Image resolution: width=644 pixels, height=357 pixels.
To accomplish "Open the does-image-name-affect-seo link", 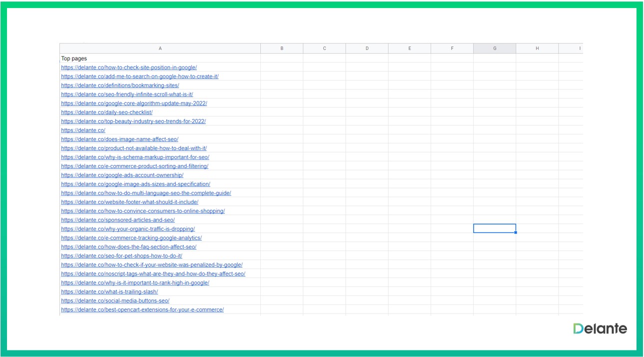I will pos(120,139).
